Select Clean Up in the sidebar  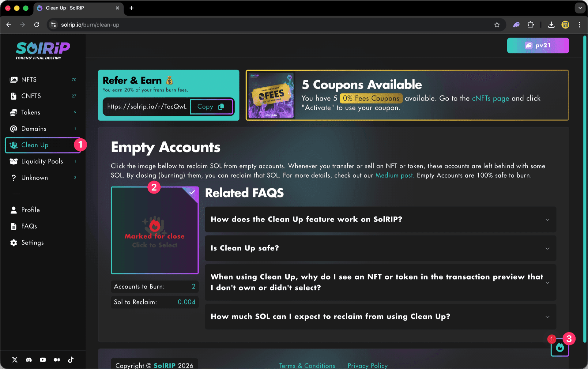[x=43, y=145]
